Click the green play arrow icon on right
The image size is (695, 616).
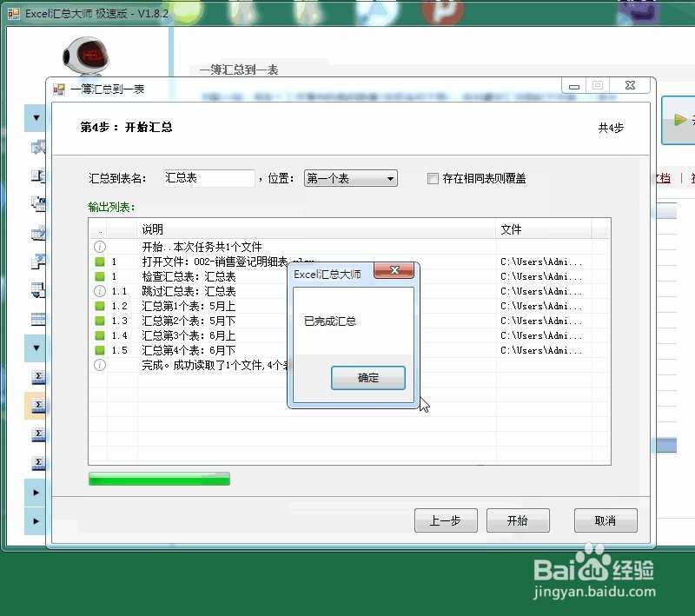(680, 120)
